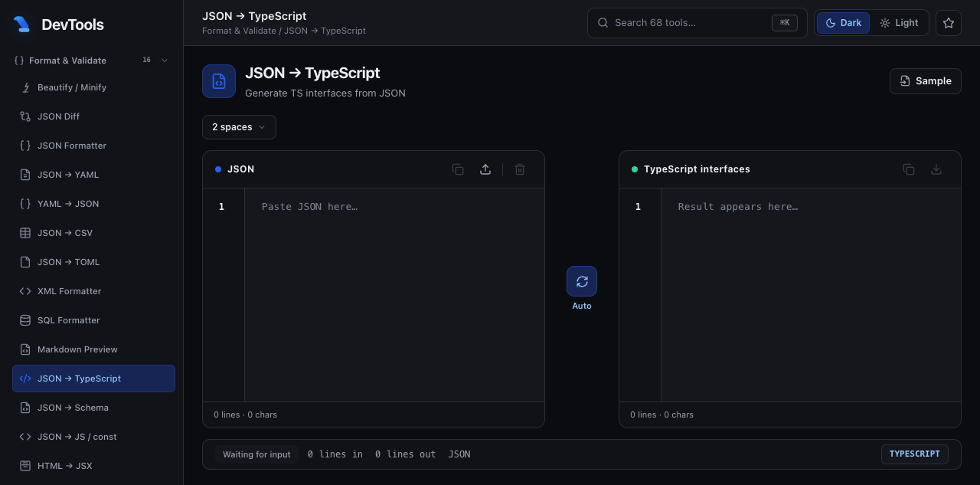Switch to Dark theme
Viewport: 980px width, 485px height.
point(843,23)
